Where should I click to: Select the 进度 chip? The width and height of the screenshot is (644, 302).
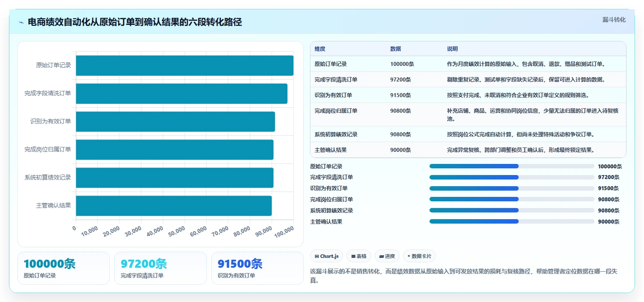coord(387,256)
